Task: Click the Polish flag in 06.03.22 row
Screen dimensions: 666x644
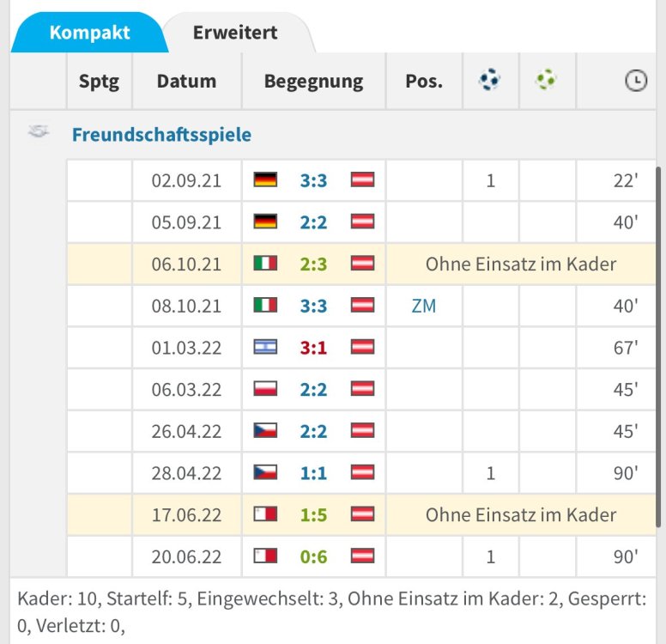Action: 266,389
